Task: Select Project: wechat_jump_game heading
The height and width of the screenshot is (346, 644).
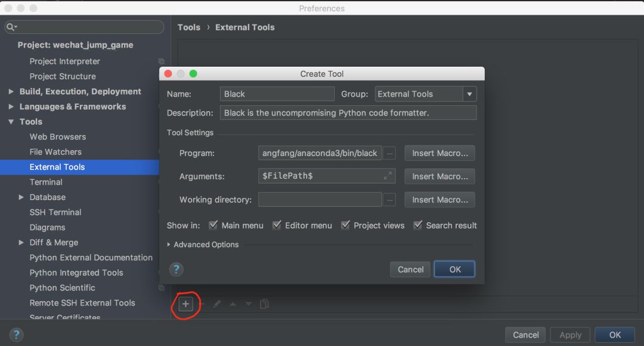Action: click(x=75, y=45)
